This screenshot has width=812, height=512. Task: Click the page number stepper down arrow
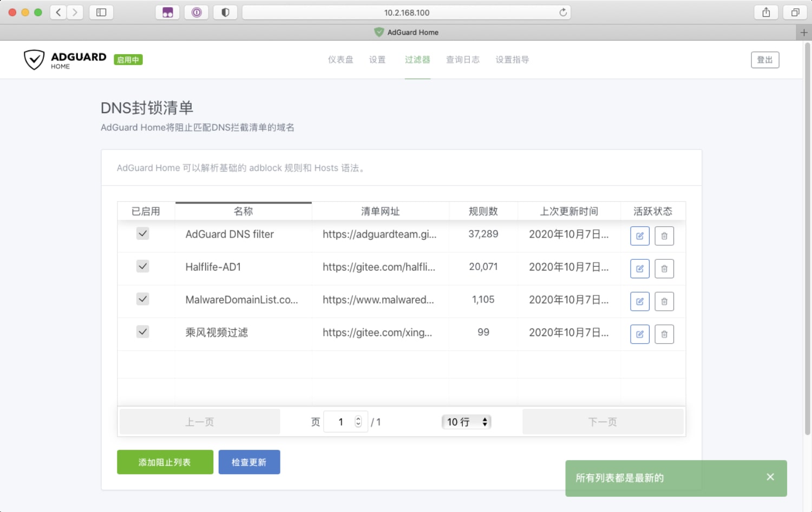[x=358, y=425]
